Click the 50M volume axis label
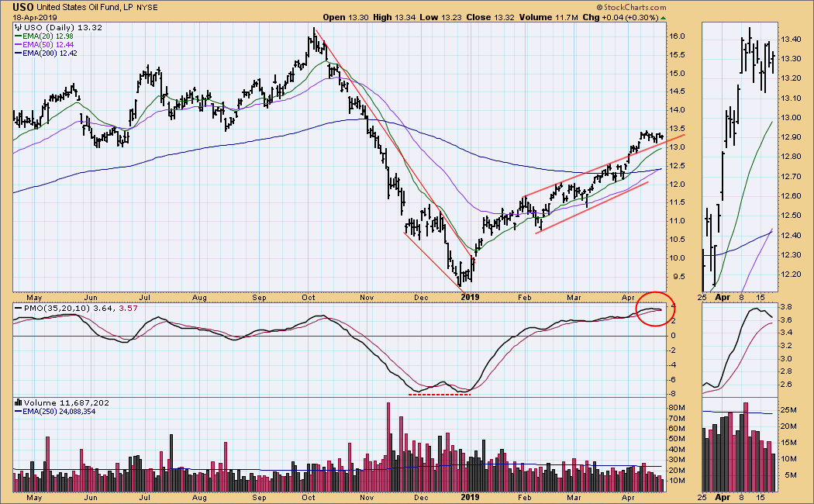Viewport: 814px width, 504px height. pyautogui.click(x=677, y=439)
